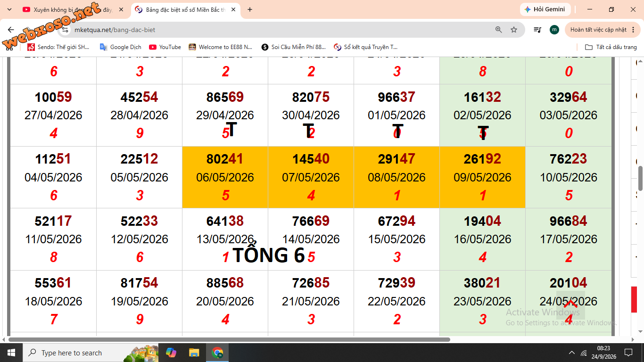Open the network status tray icon

click(584, 353)
